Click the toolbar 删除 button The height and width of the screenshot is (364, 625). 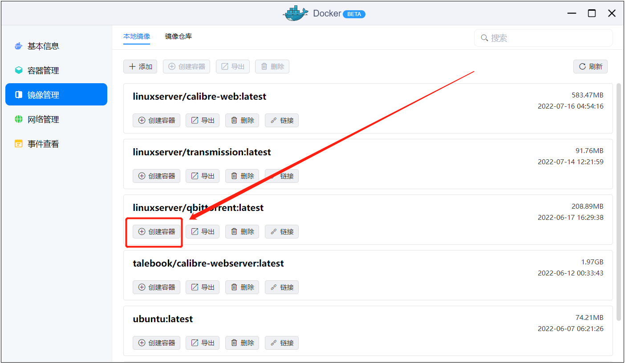click(272, 67)
